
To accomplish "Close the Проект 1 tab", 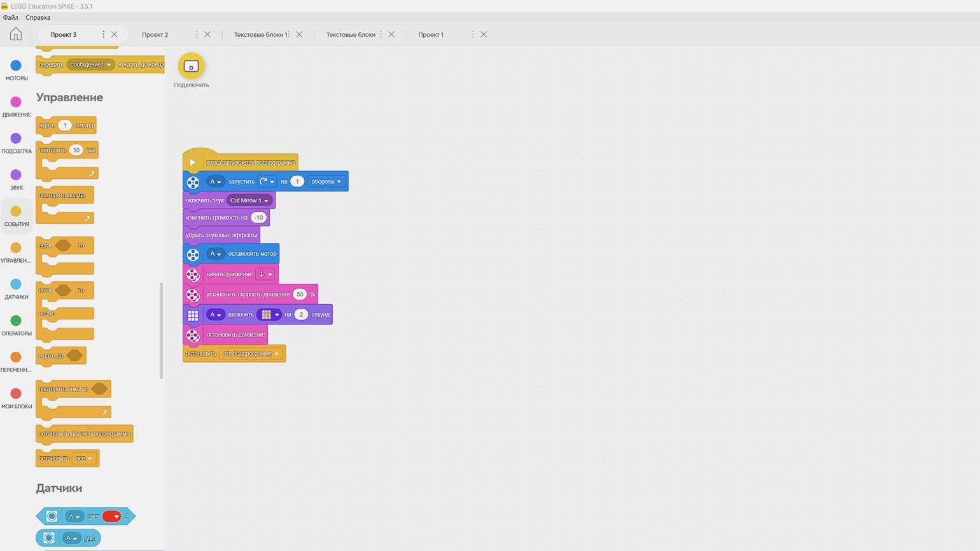I will pyautogui.click(x=484, y=34).
